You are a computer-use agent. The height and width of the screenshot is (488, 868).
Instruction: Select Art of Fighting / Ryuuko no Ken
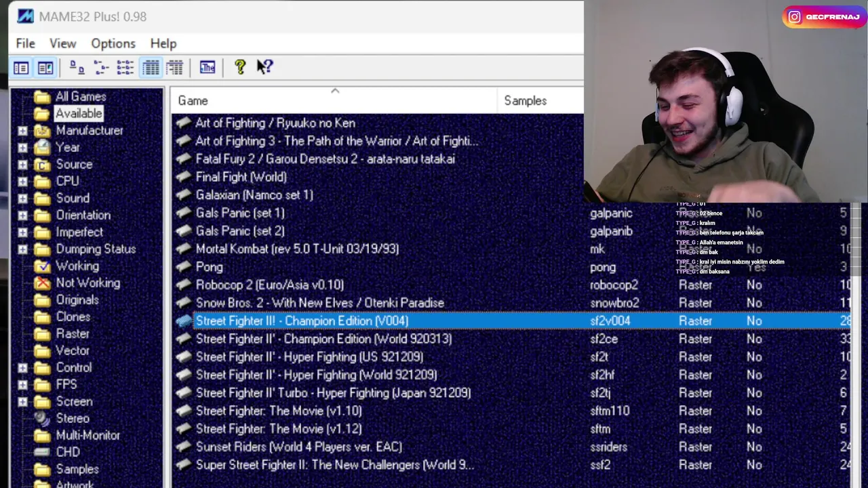[275, 123]
